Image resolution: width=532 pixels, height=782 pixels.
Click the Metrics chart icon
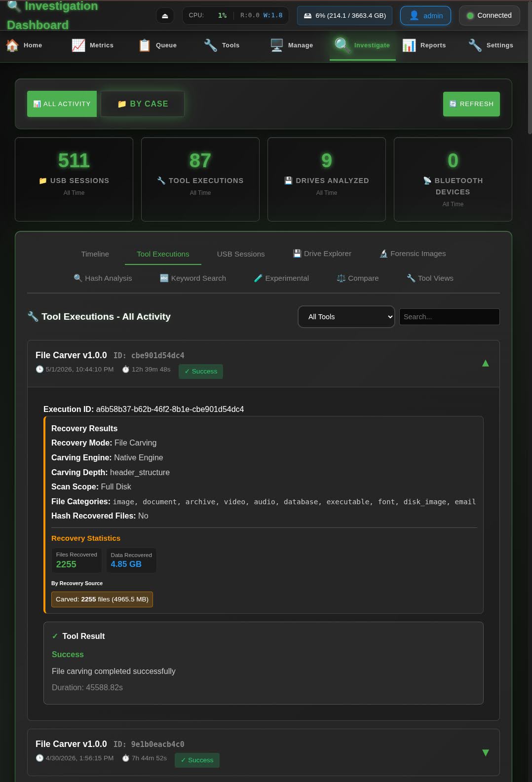[78, 45]
